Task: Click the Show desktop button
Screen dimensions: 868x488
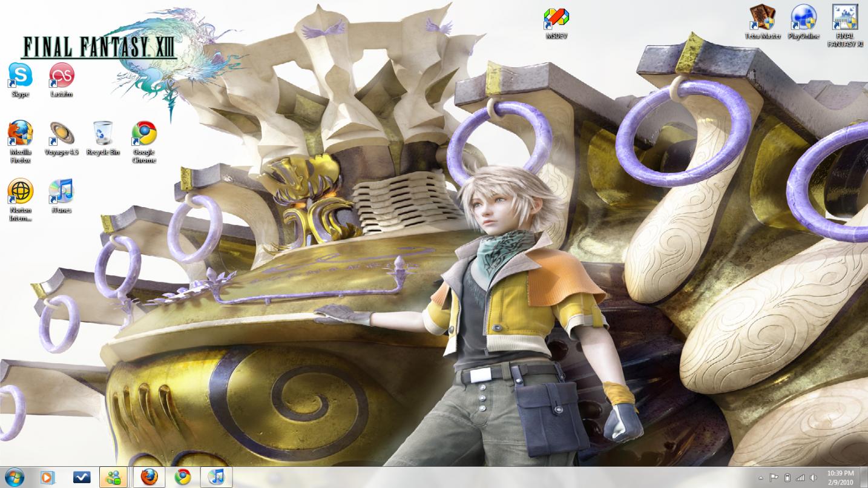Action: coord(863,477)
